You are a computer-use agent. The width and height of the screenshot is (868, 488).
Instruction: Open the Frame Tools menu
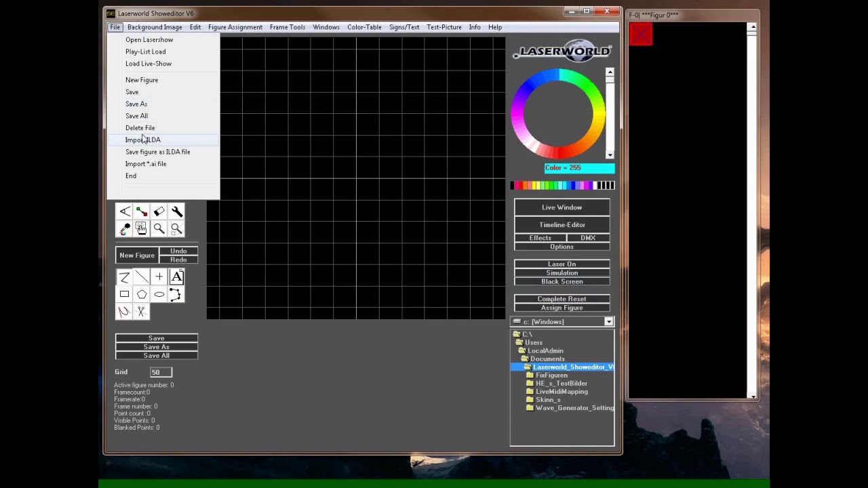click(288, 27)
